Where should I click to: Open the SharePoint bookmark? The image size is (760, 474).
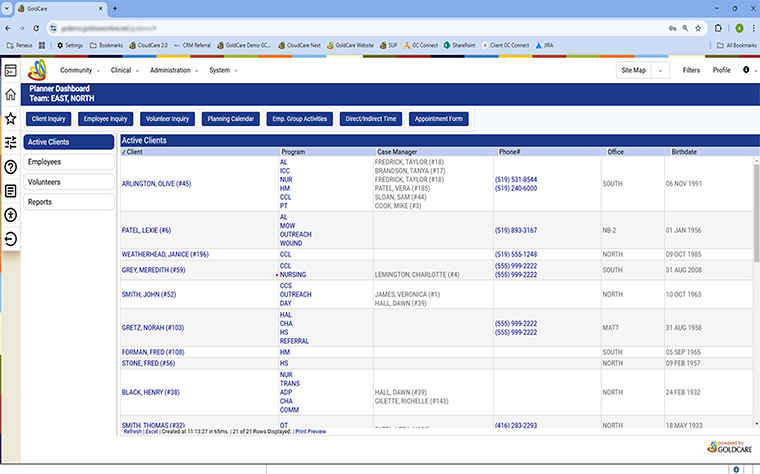[x=459, y=45]
